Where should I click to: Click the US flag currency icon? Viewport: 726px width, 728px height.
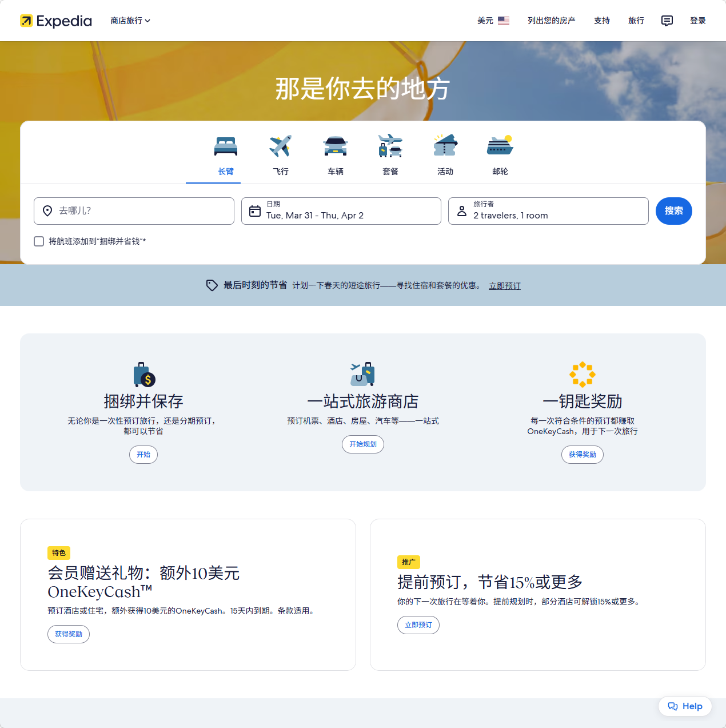504,21
